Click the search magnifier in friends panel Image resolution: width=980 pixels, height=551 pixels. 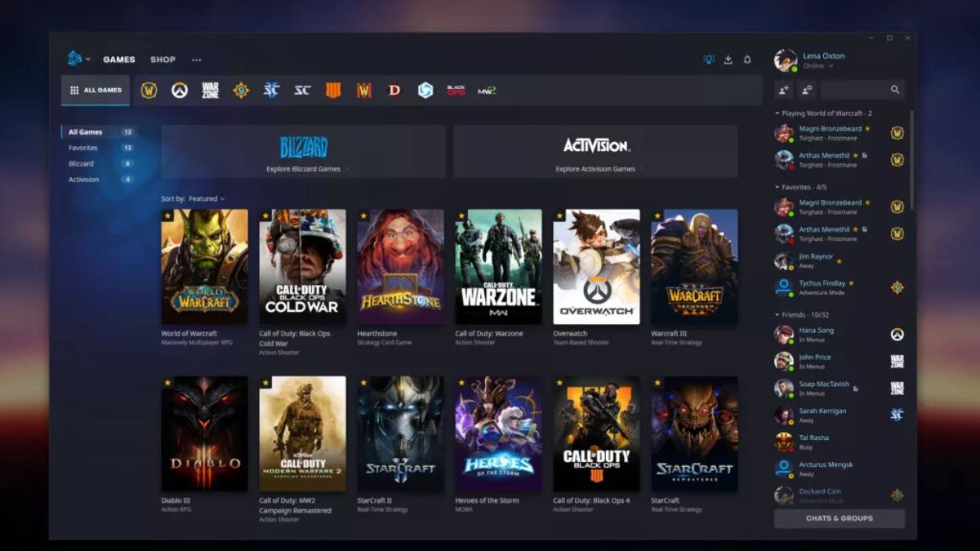pos(895,90)
